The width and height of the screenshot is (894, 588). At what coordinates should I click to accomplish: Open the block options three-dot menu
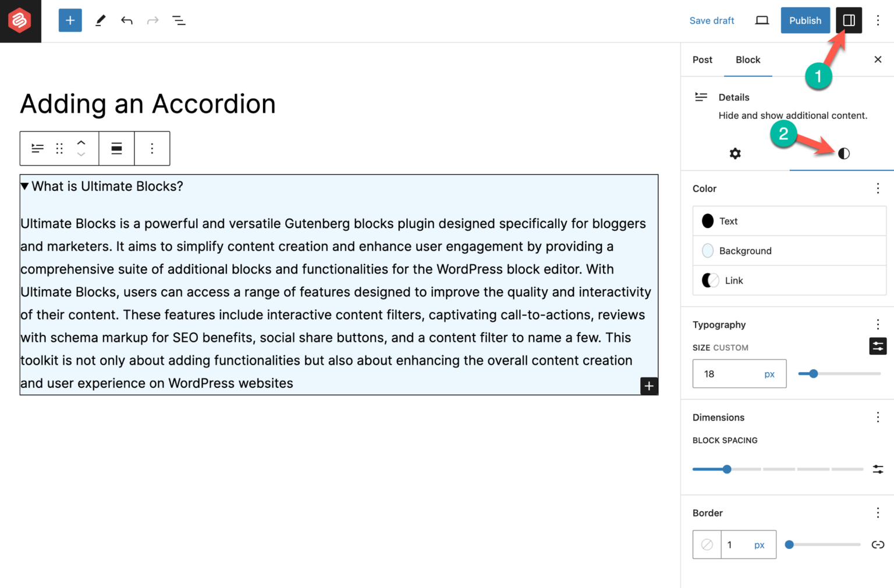152,148
